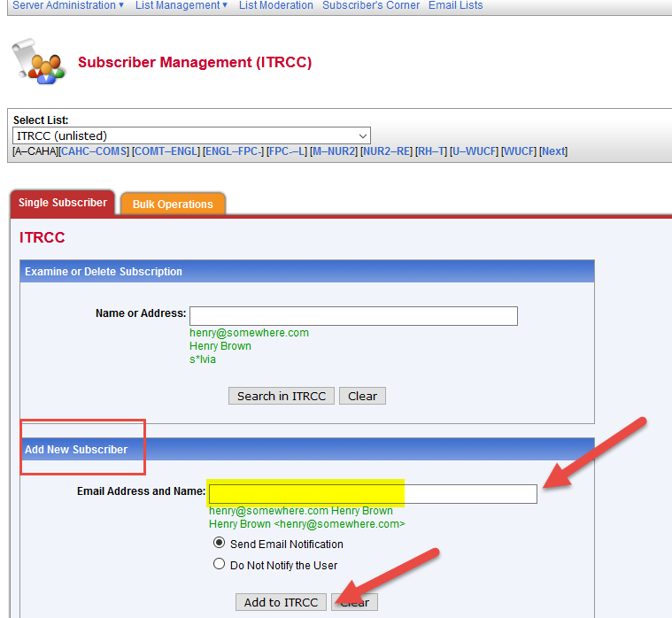This screenshot has width=672, height=618.
Task: Click example text s*lvia
Action: [203, 359]
